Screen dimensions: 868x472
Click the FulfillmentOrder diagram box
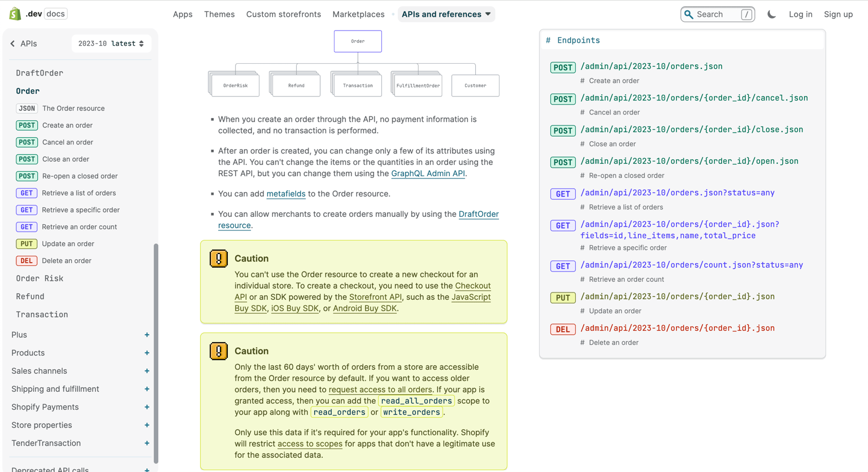click(418, 85)
